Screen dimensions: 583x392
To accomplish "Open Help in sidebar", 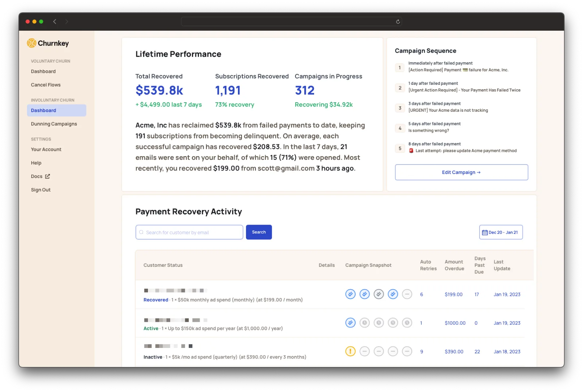I will 36,163.
